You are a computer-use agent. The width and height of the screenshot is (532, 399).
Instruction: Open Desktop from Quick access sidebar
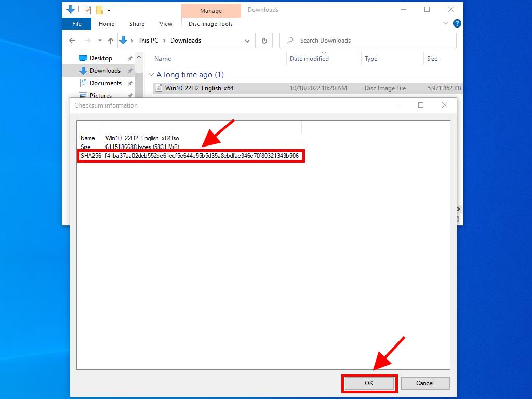[x=101, y=58]
